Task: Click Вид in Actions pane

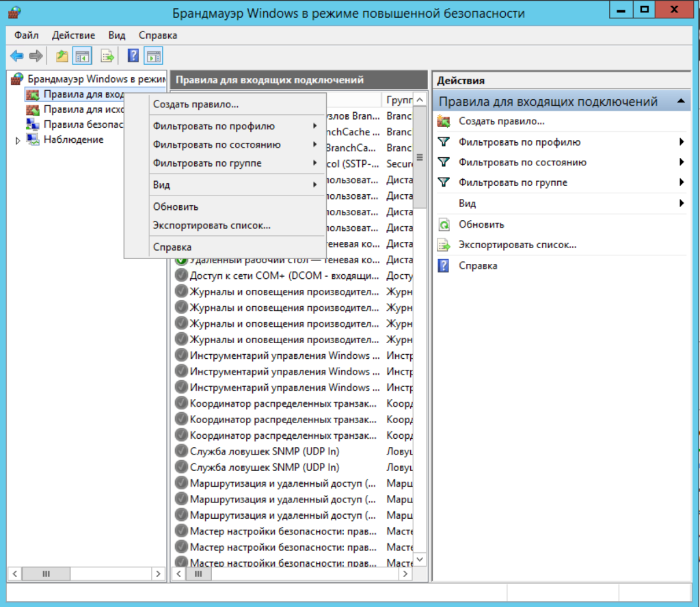Action: pyautogui.click(x=467, y=204)
